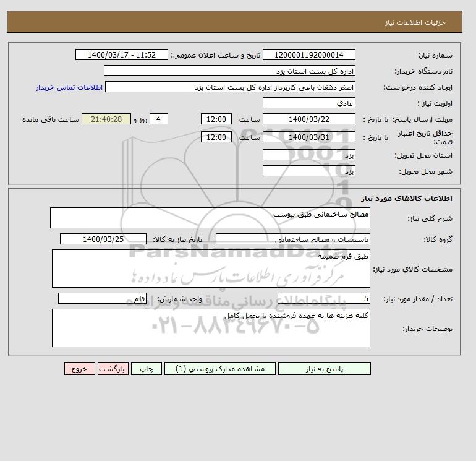Click the response deadline date 1400/03/22
Image resolution: width=476 pixels, height=461 pixels.
tap(308, 119)
